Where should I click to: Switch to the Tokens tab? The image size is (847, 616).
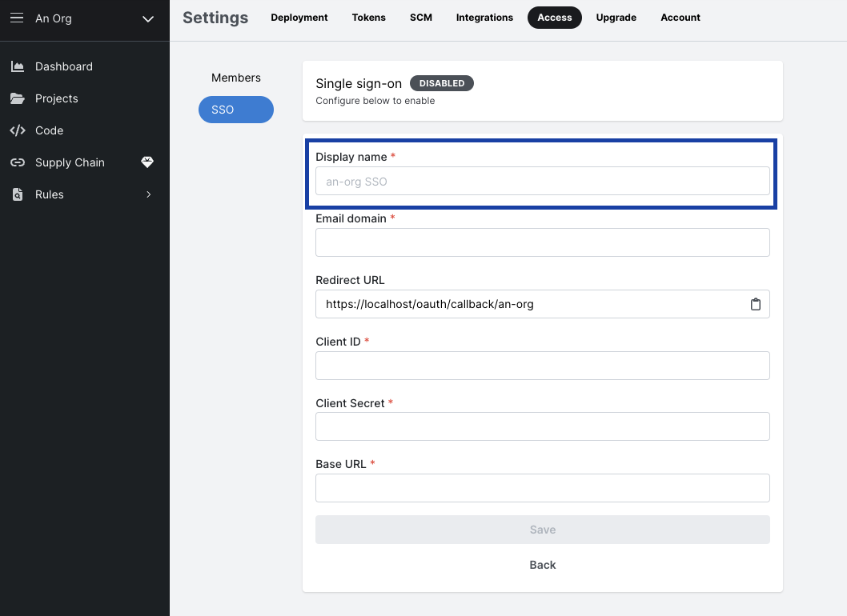[x=368, y=17]
